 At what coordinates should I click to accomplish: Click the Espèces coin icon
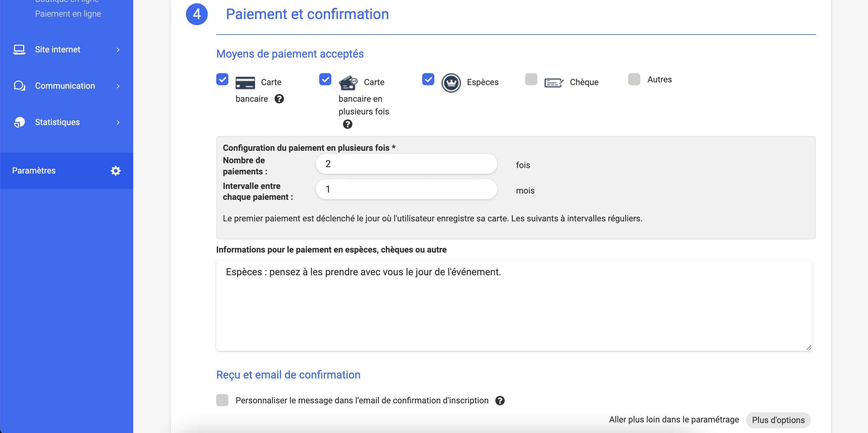pyautogui.click(x=451, y=83)
